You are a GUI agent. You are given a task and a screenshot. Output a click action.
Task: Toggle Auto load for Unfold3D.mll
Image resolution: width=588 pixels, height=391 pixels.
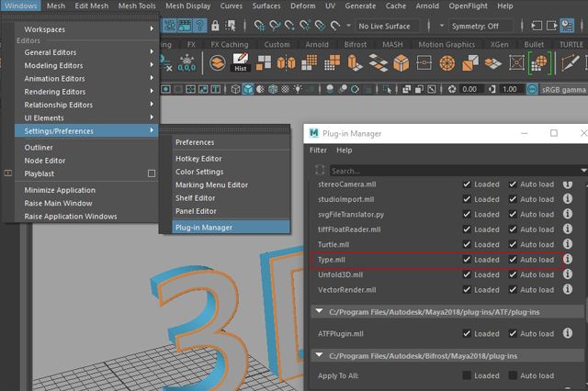[x=513, y=274]
